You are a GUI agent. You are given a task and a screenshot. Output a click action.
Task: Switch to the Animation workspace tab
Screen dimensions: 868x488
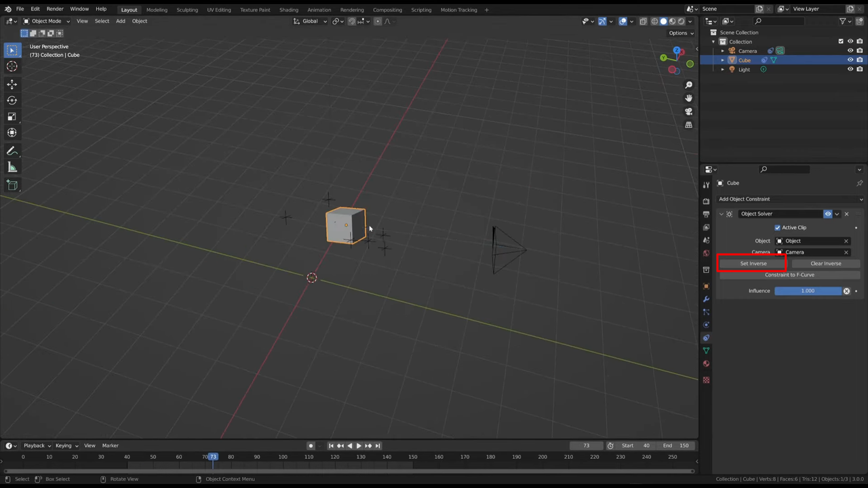(319, 9)
